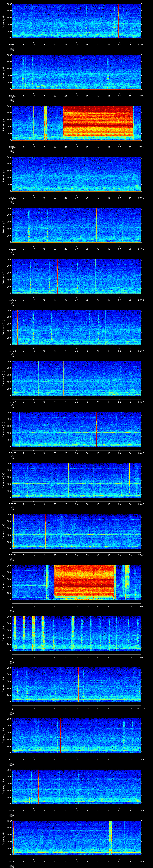
Task: Click the "16:58:00" start time label
Action: tap(12, 657)
